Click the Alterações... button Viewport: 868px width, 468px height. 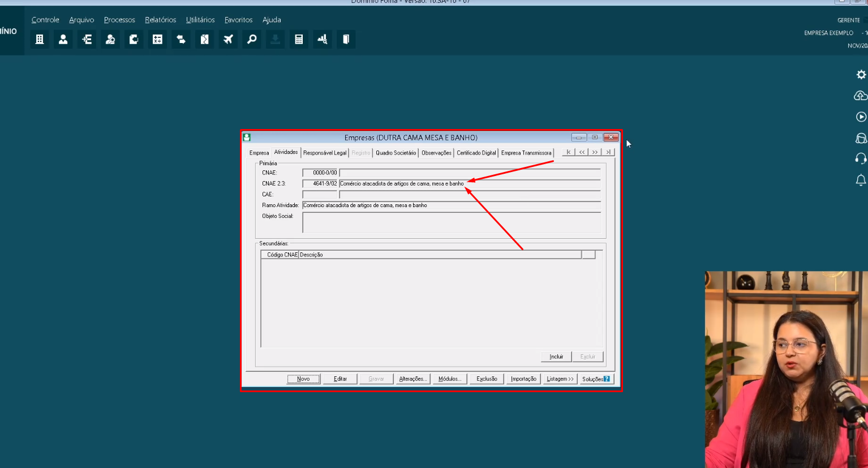(x=413, y=379)
